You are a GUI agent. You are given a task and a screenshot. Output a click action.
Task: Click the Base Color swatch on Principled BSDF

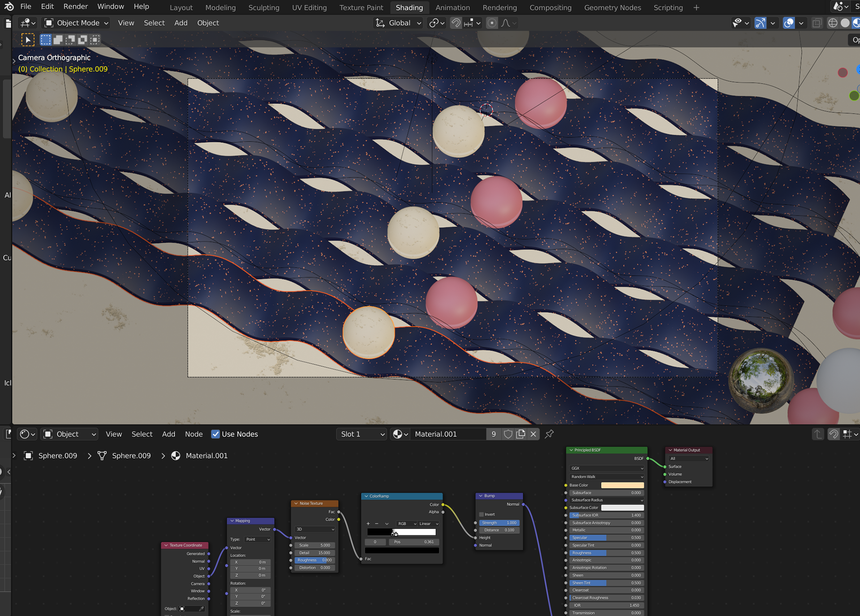click(x=623, y=485)
